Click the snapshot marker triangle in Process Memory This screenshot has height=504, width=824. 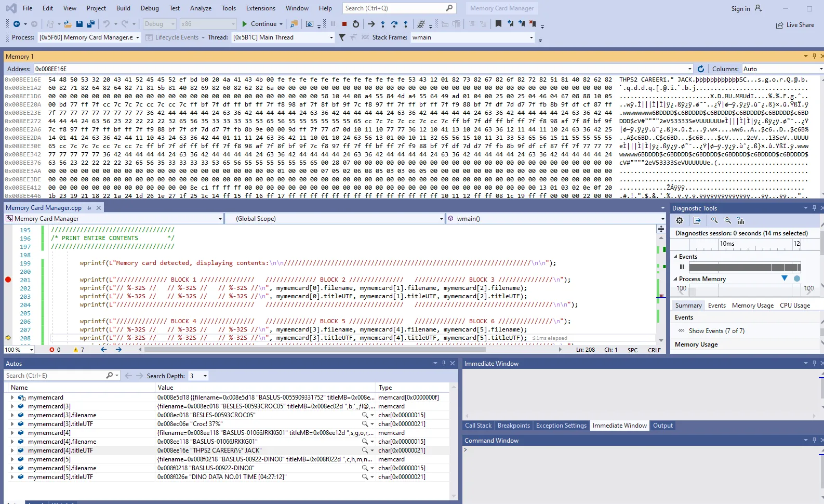tap(785, 278)
